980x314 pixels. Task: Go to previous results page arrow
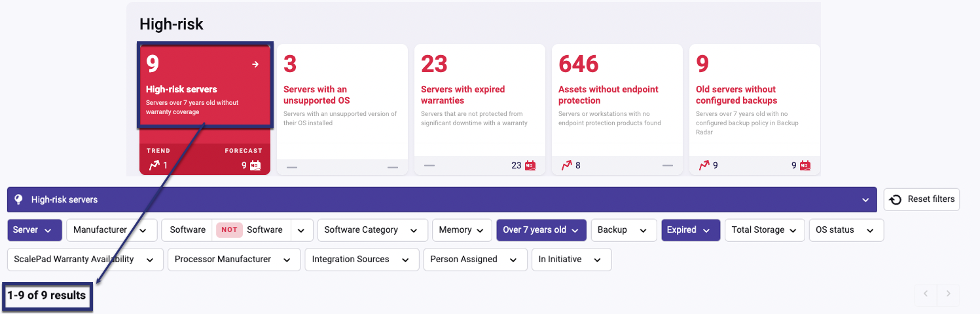tap(926, 294)
